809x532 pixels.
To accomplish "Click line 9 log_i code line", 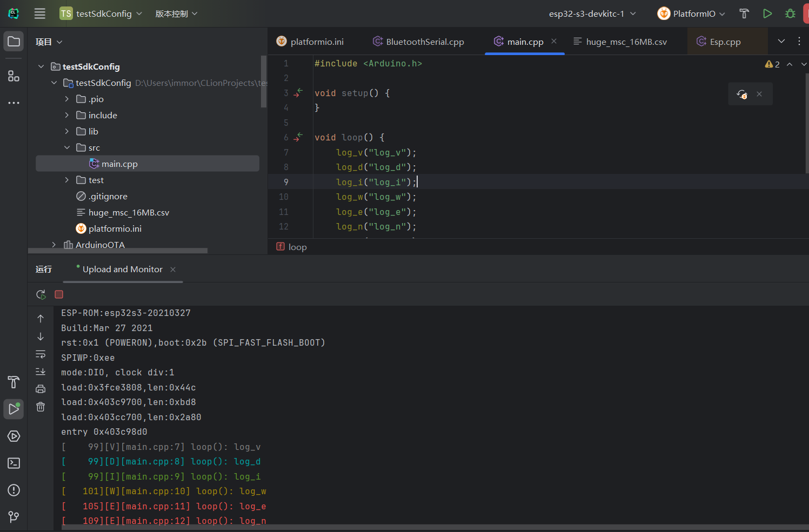I will tap(376, 182).
